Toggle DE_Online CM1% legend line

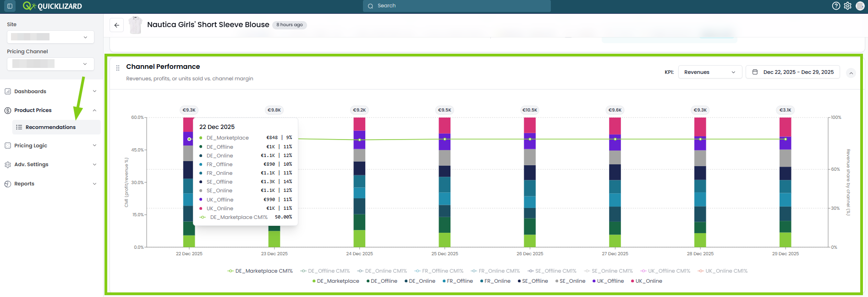[382, 271]
